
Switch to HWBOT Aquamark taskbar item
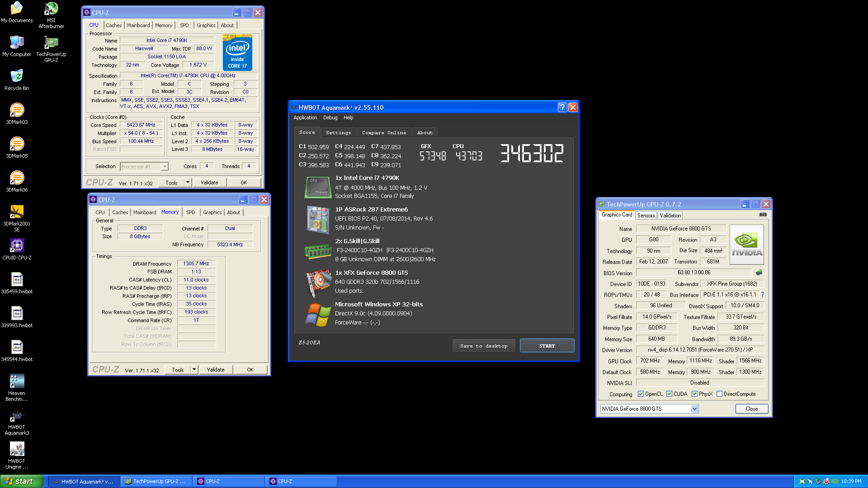[x=84, y=482]
